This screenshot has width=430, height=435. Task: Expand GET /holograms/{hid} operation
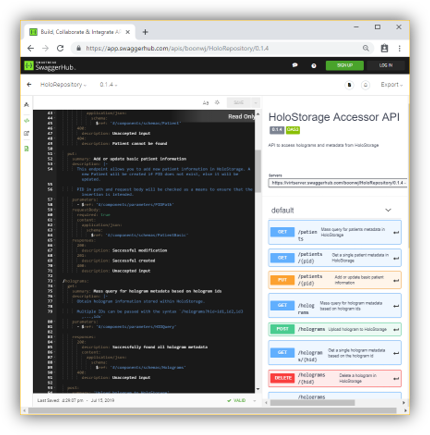[x=335, y=353]
